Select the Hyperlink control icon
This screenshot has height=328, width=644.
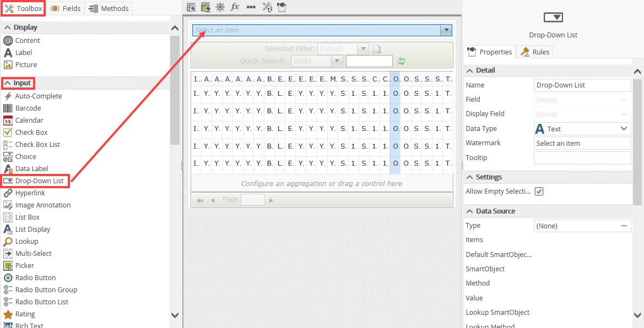click(x=8, y=193)
